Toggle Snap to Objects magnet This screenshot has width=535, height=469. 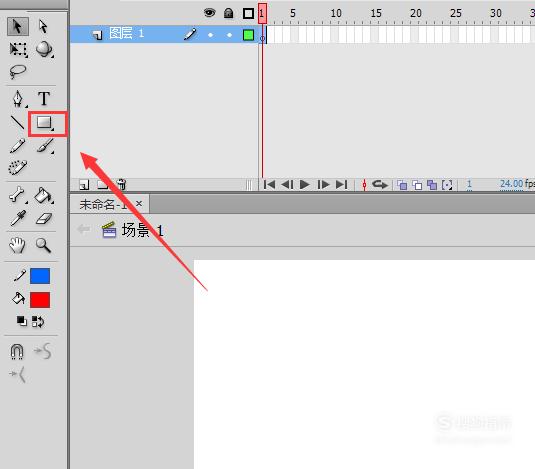point(17,351)
